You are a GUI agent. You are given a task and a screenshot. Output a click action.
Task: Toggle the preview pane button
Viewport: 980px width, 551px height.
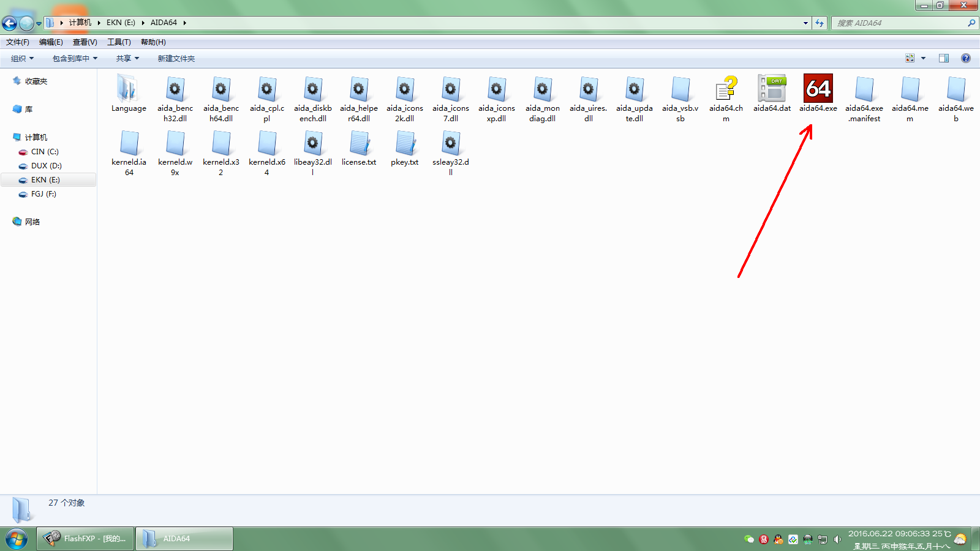[x=944, y=58]
